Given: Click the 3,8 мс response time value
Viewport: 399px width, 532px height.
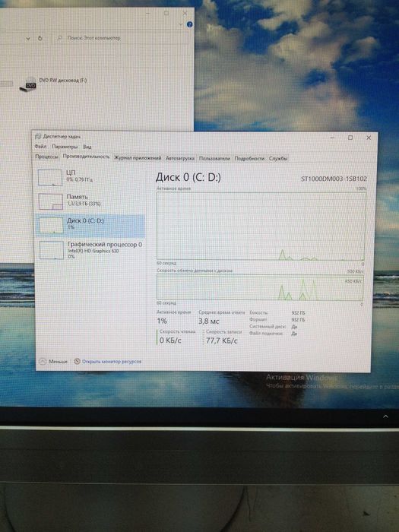Looking at the screenshot, I should pyautogui.click(x=209, y=321).
